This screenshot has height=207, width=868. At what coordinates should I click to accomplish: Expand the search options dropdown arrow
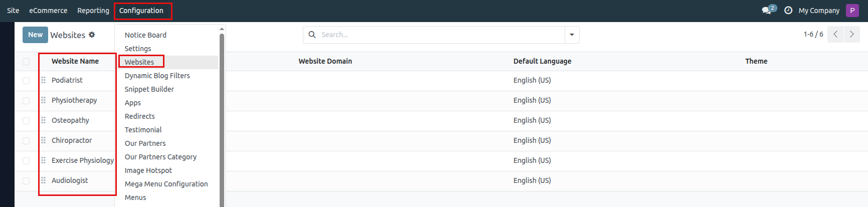(572, 35)
